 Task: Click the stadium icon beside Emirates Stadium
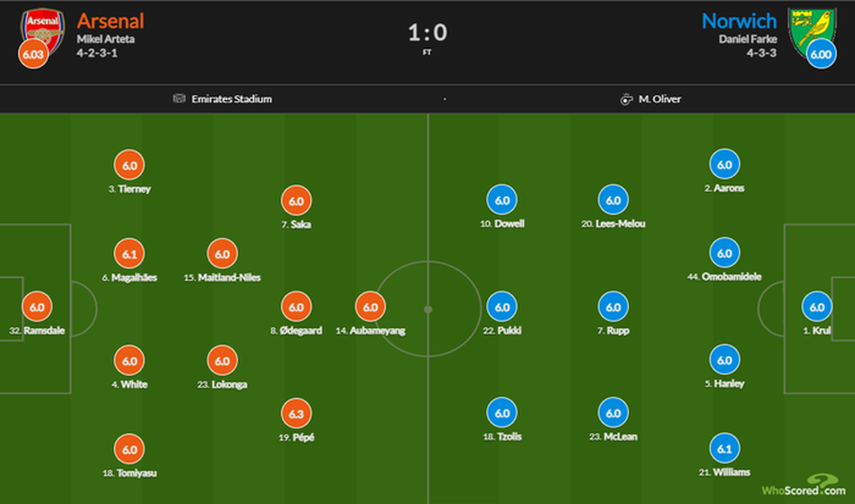click(179, 99)
